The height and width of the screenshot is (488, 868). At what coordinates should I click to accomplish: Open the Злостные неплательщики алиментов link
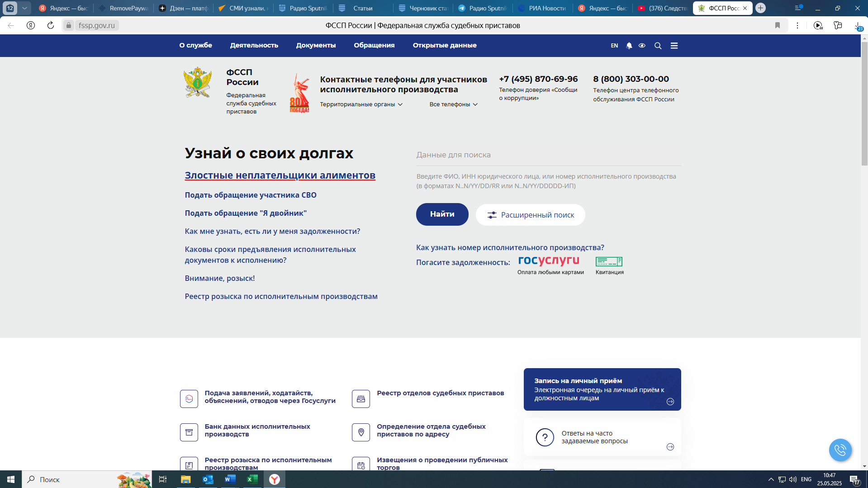coord(280,175)
